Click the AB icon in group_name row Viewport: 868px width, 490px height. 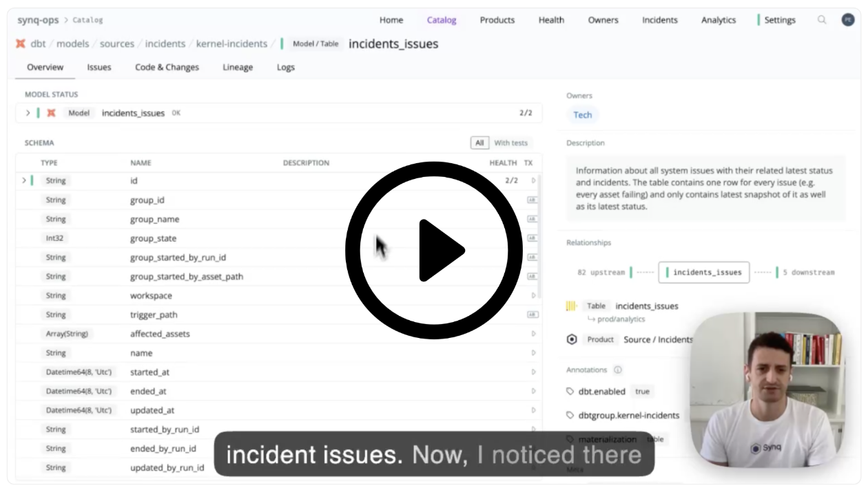533,219
